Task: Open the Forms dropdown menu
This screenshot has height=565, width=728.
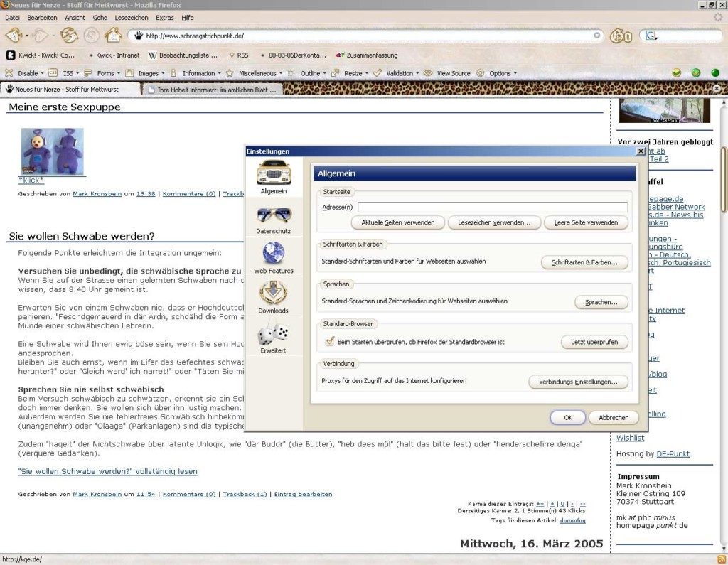Action: pos(102,73)
